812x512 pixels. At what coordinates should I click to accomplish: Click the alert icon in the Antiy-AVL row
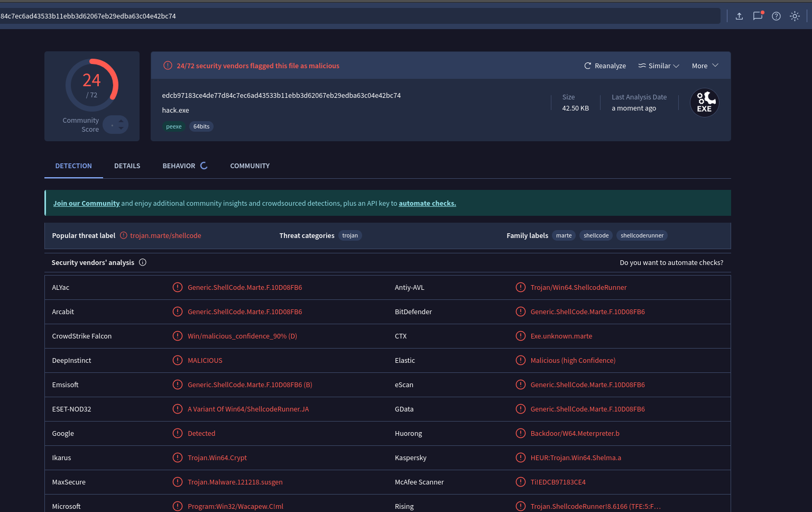521,287
